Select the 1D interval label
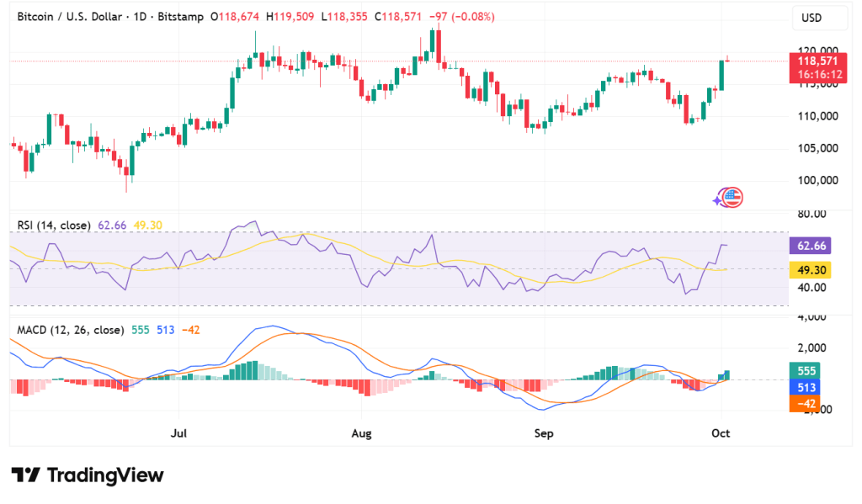The height and width of the screenshot is (504, 862). click(x=140, y=17)
